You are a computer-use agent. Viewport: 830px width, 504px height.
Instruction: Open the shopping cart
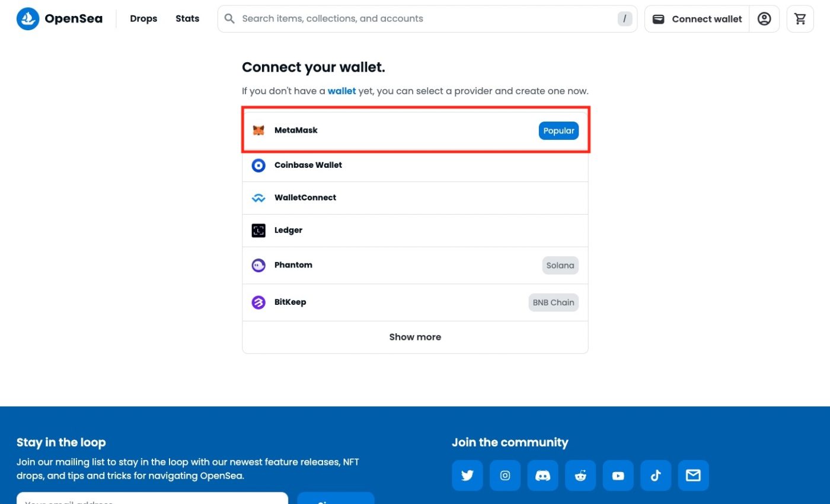[x=800, y=19]
